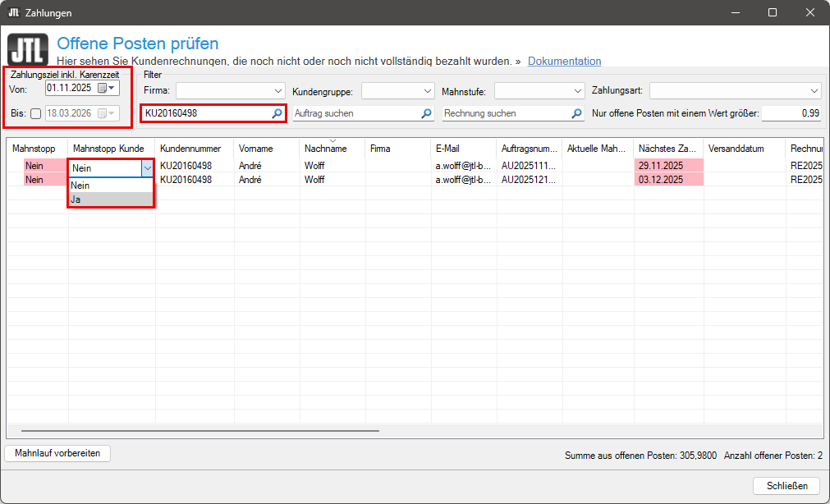Click the Mahnlauf vorbereiten button
The width and height of the screenshot is (830, 504).
57,453
